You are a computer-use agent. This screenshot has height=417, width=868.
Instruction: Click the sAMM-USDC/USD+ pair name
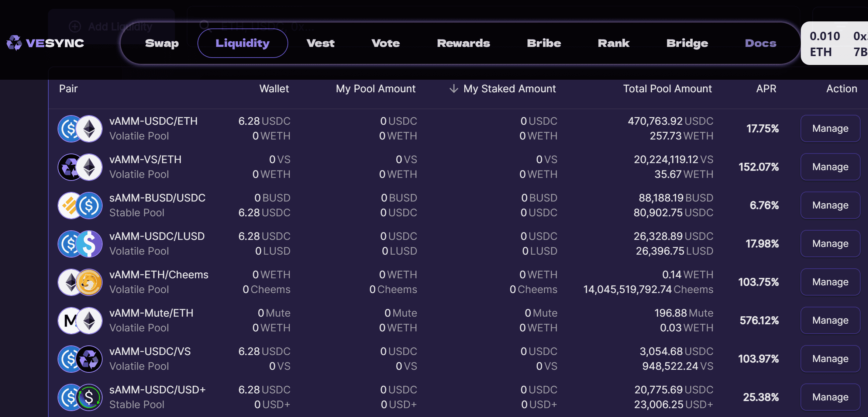tap(157, 390)
